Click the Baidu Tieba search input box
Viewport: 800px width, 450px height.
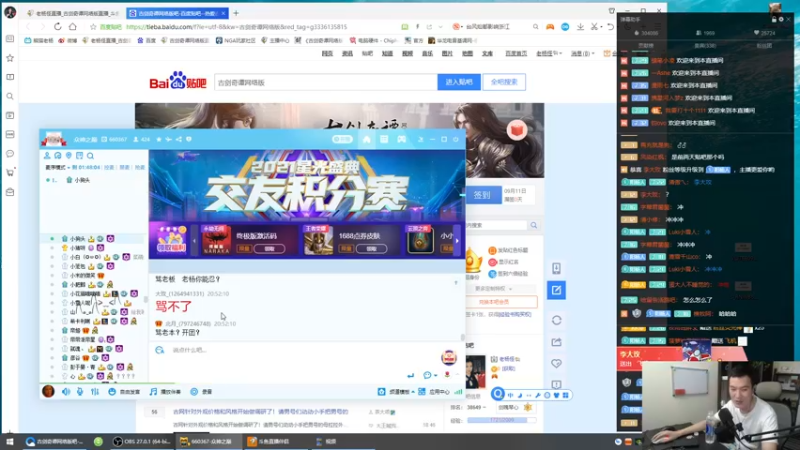[x=326, y=82]
